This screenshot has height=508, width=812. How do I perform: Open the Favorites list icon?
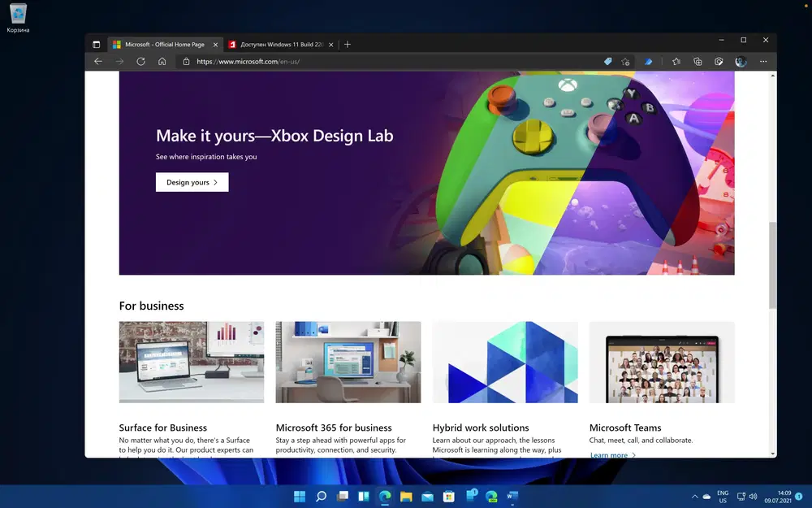[676, 61]
